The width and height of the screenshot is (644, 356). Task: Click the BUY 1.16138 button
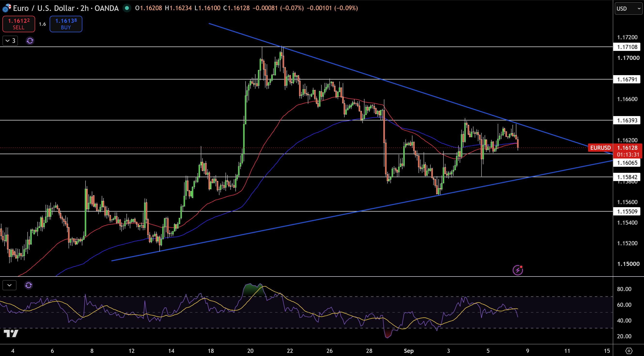pyautogui.click(x=66, y=24)
